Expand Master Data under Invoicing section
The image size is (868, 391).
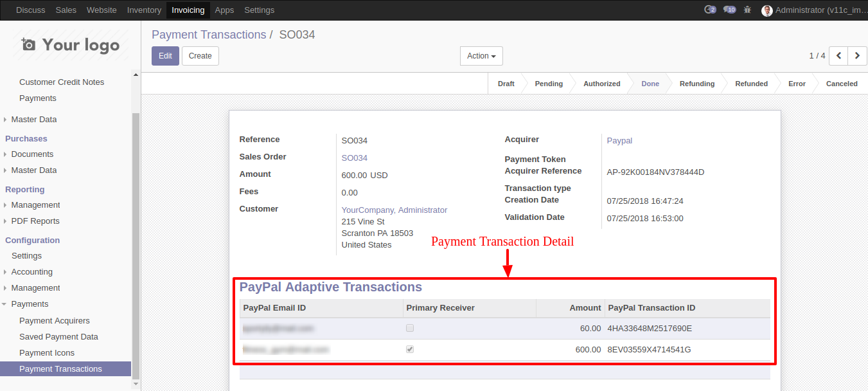pyautogui.click(x=34, y=120)
